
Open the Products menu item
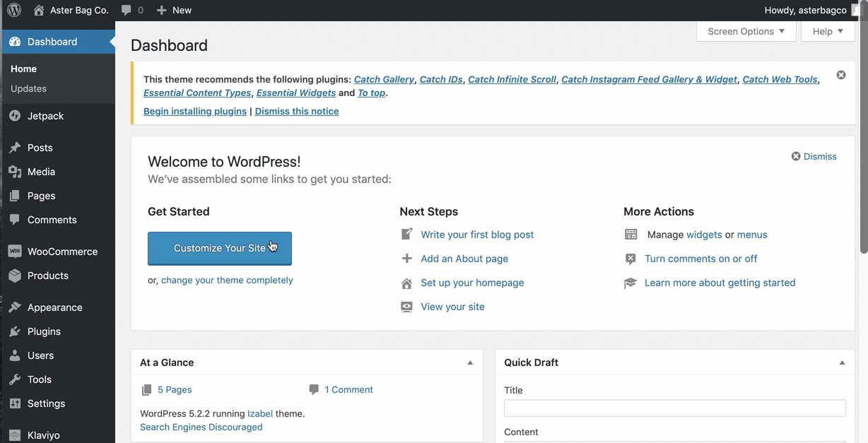point(47,276)
